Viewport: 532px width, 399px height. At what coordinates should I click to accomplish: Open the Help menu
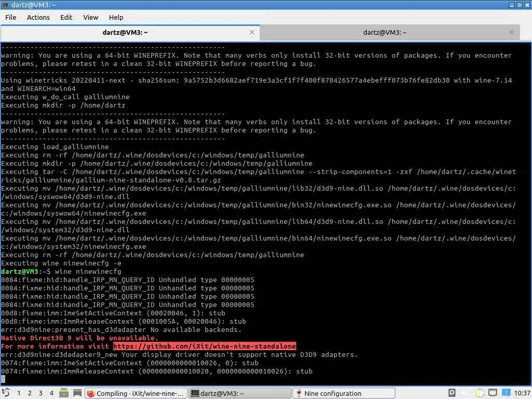(x=116, y=17)
